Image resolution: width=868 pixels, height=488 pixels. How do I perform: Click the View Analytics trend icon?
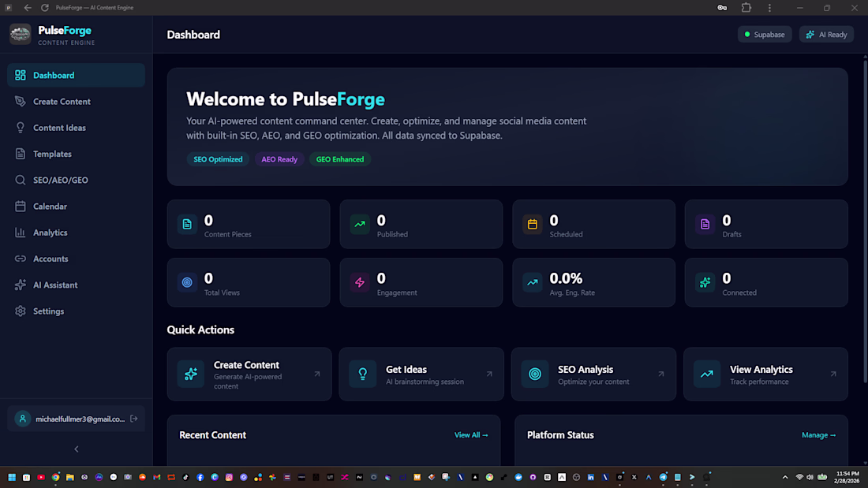point(707,374)
